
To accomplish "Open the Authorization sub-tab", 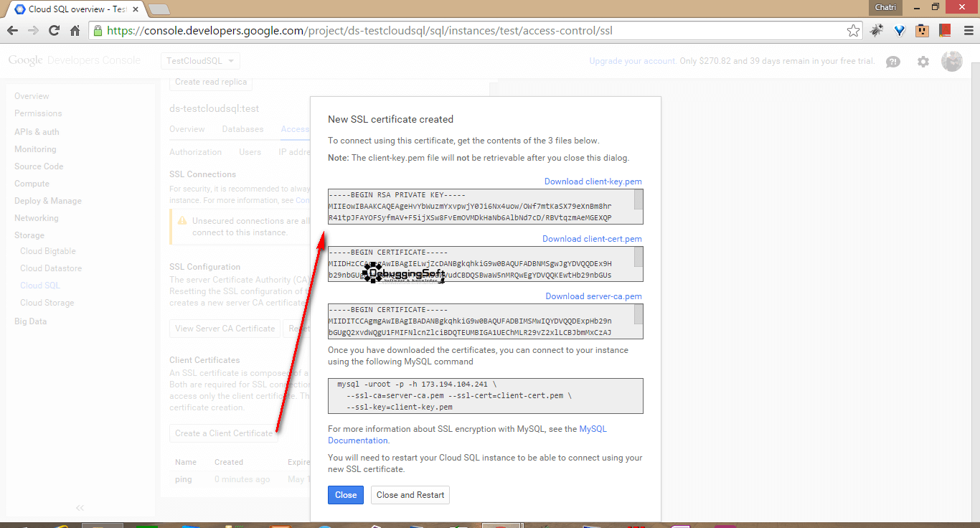I will click(x=196, y=152).
